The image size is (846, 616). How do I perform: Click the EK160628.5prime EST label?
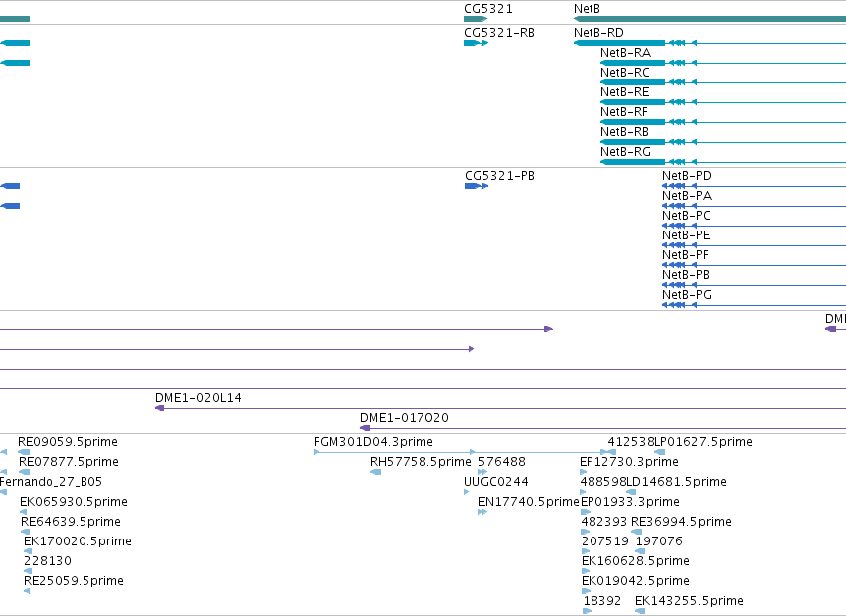pyautogui.click(x=635, y=562)
